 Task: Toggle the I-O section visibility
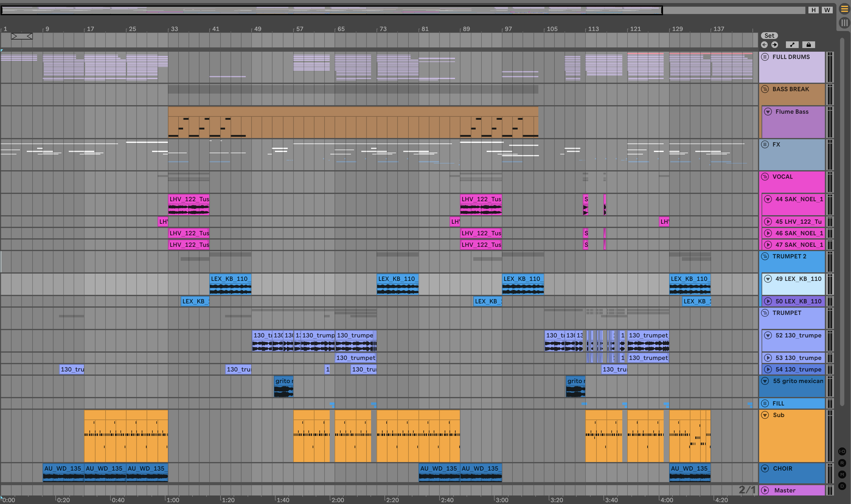pyautogui.click(x=842, y=451)
